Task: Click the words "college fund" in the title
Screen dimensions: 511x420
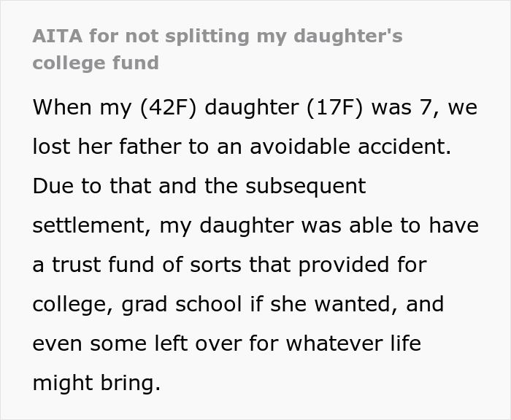Action: pos(95,62)
